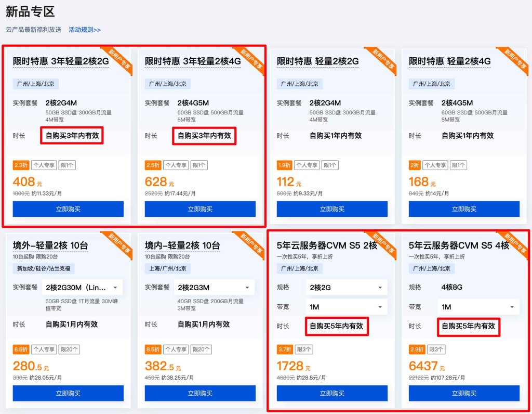The image size is (532, 414).
Task: Open the 活动规则 link
Action: click(85, 30)
